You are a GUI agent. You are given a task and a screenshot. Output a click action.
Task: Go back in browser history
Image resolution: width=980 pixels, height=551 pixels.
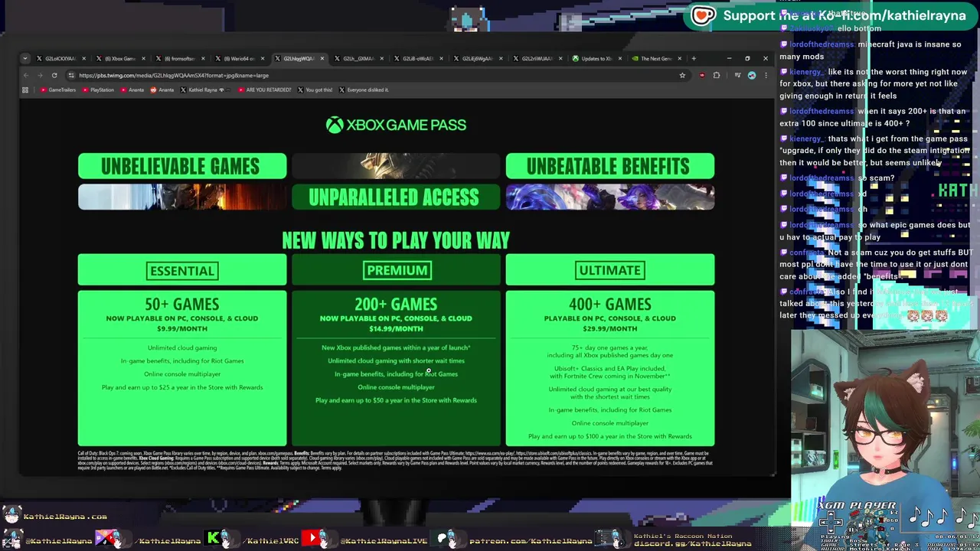[x=25, y=75]
